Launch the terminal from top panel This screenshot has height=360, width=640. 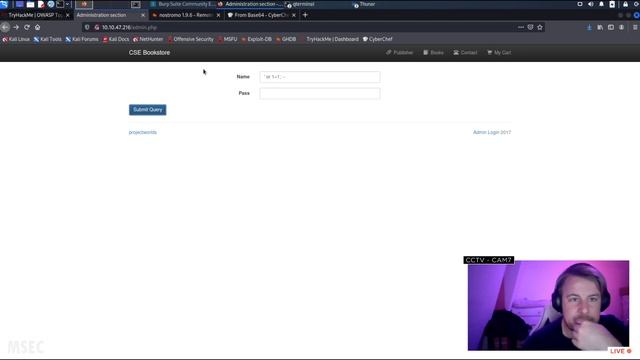[x=60, y=4]
